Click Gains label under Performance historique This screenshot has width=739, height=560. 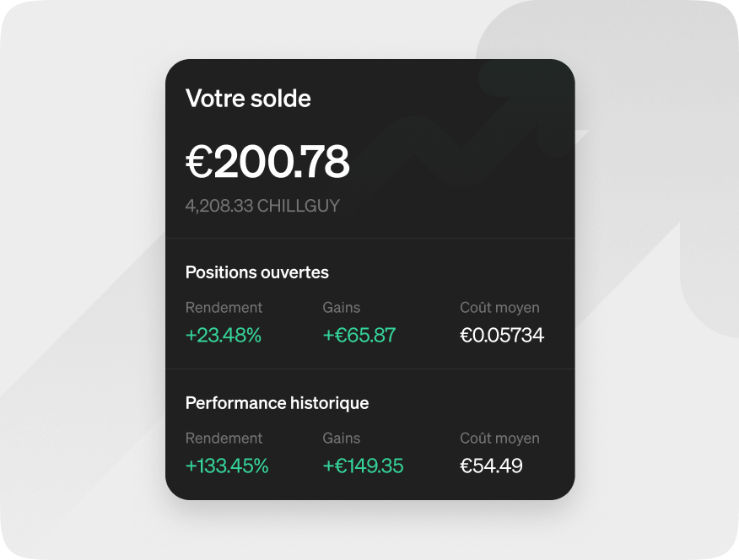342,439
